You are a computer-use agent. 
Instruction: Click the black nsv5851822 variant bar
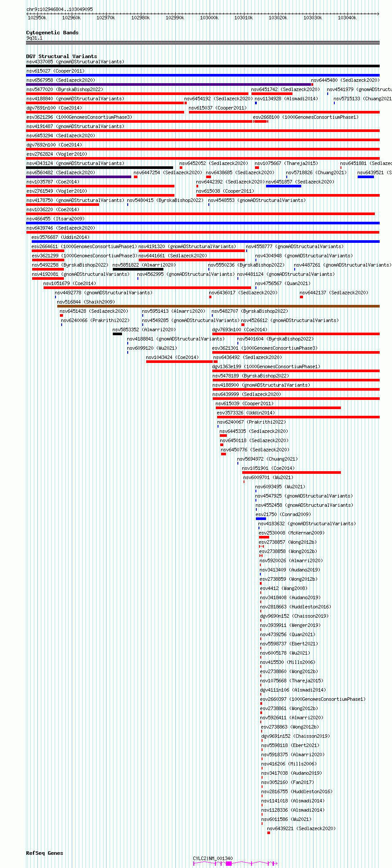(x=138, y=269)
